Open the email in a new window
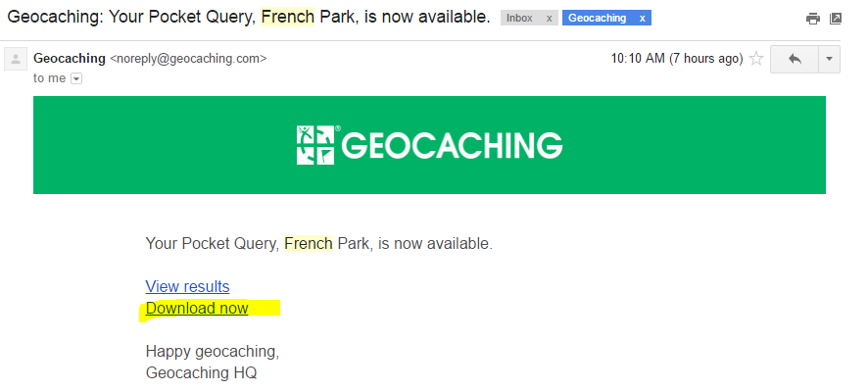The height and width of the screenshot is (391, 868). (836, 19)
